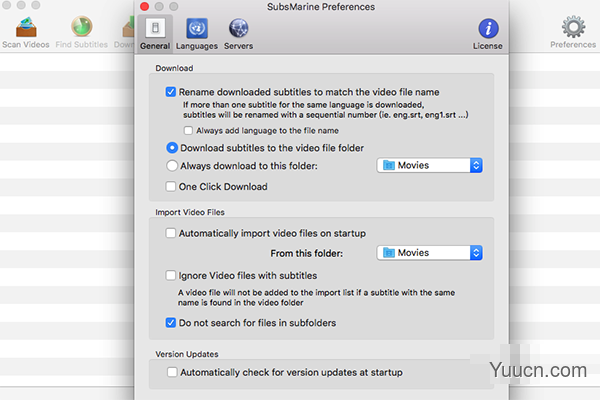Image resolution: width=600 pixels, height=400 pixels.
Task: Disable Rename downloaded subtitles checkbox
Action: tap(171, 92)
